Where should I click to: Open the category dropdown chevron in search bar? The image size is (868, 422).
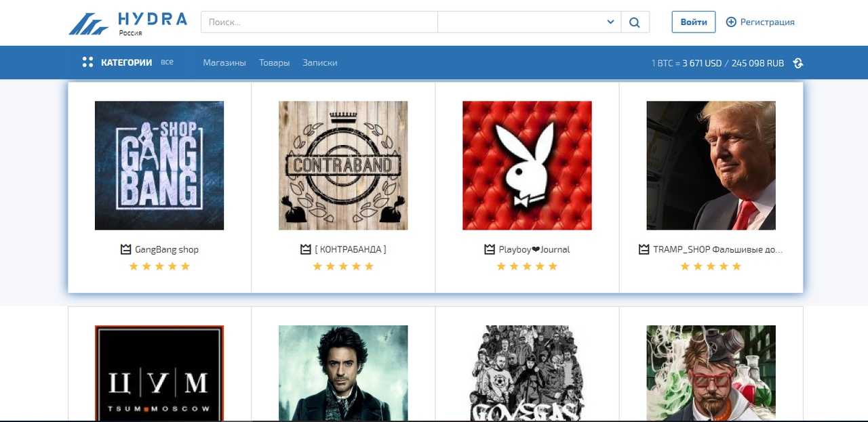610,22
